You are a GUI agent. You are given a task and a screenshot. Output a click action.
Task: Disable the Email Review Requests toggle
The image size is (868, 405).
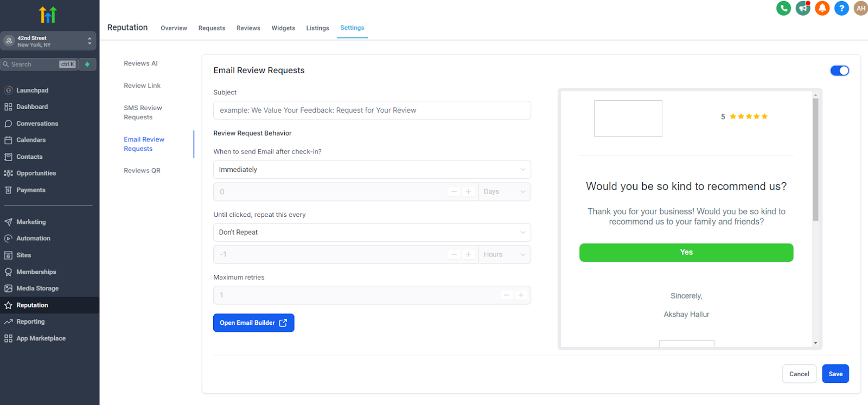pos(839,70)
